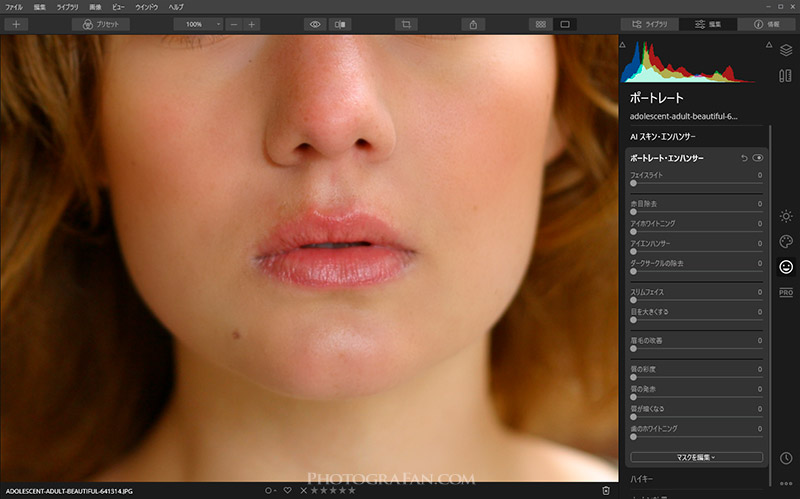Screen dimensions: 800x499
Task: Zoom in with the toolbar plus button
Action: (252, 24)
